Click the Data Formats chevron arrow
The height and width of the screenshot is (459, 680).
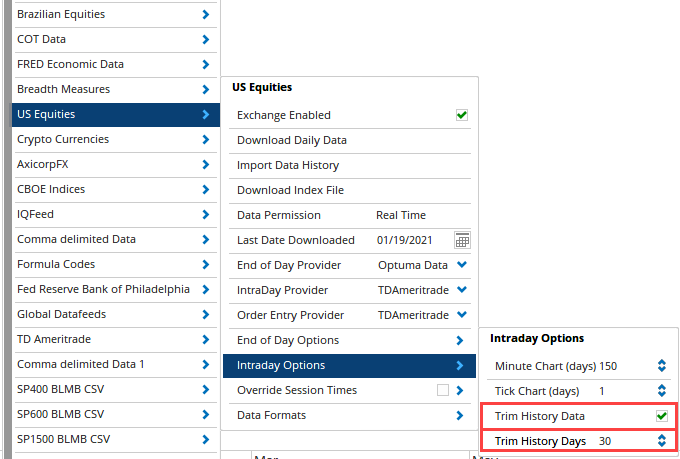[460, 416]
